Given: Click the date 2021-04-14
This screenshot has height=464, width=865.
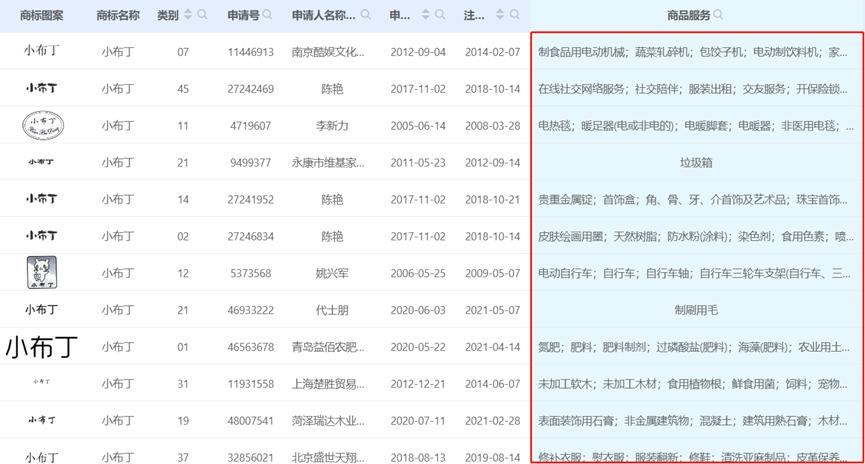Looking at the screenshot, I should point(492,347).
